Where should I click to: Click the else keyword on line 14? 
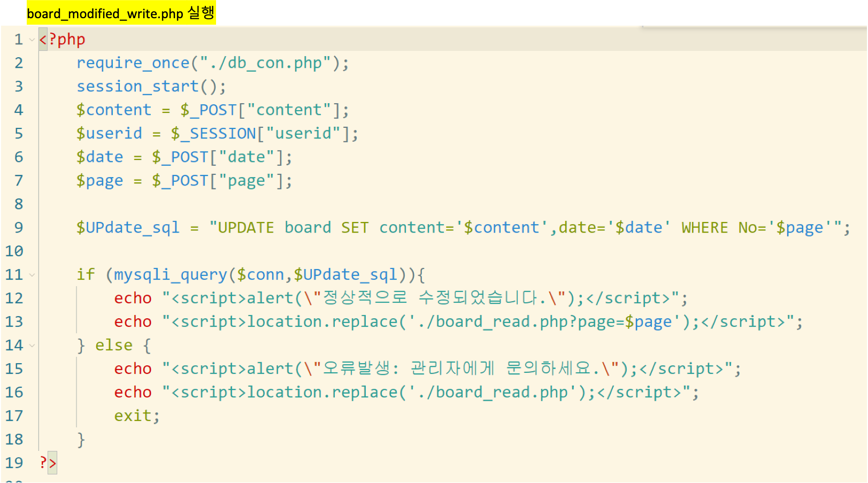point(114,346)
